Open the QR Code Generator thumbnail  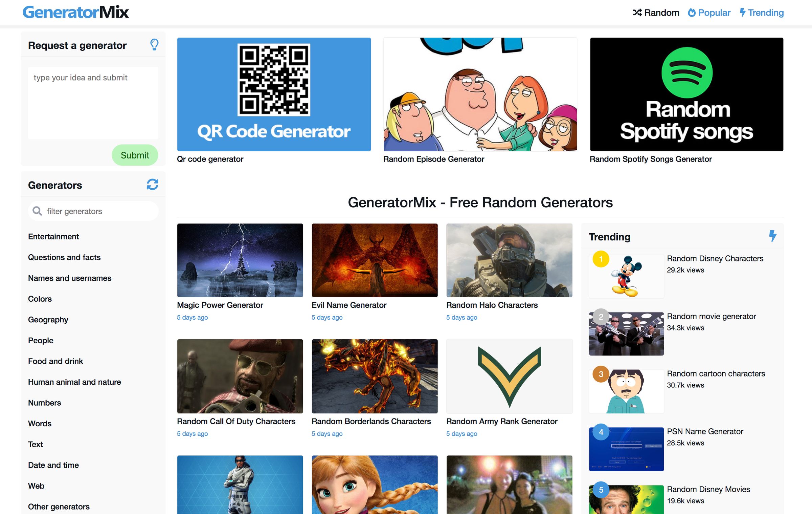[274, 94]
